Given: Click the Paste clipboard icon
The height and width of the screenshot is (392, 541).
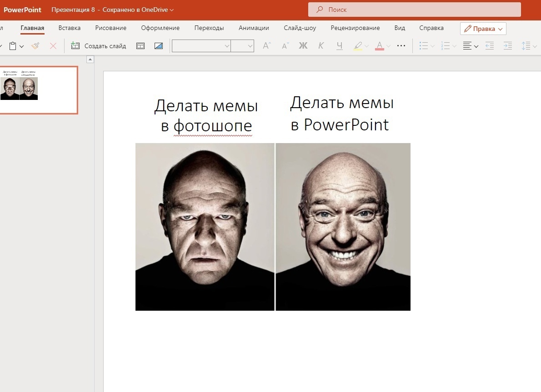Looking at the screenshot, I should tap(13, 46).
